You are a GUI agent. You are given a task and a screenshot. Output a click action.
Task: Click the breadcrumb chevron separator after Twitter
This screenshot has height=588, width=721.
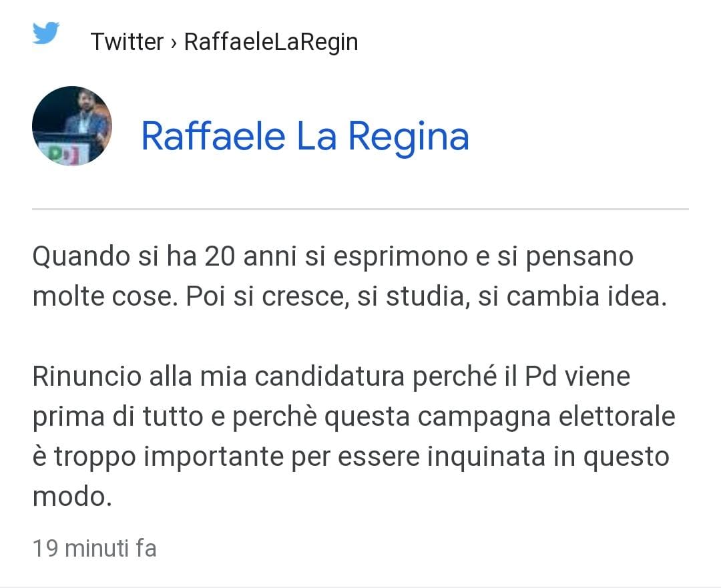174,43
